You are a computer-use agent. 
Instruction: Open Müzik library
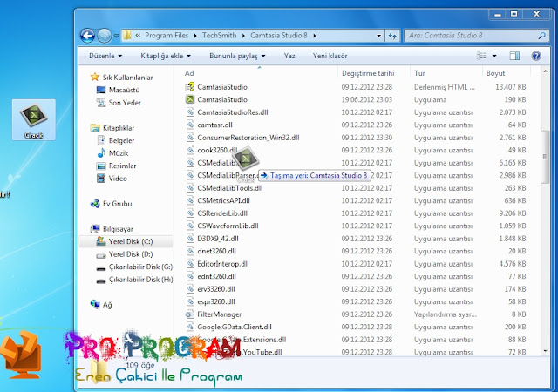(x=112, y=153)
